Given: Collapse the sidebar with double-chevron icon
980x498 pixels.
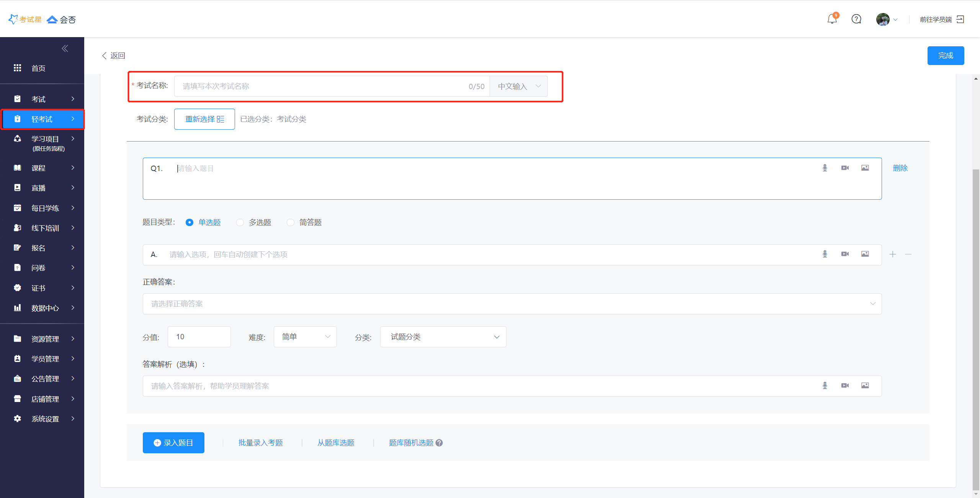Looking at the screenshot, I should [65, 49].
